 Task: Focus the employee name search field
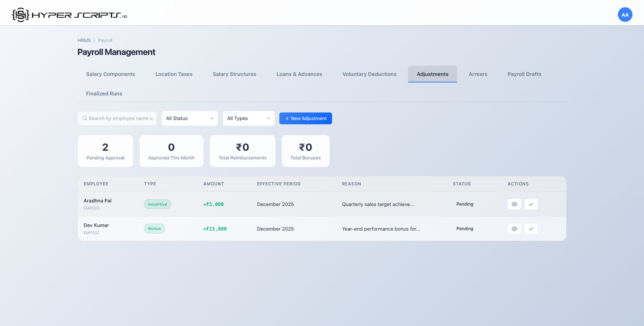point(120,119)
